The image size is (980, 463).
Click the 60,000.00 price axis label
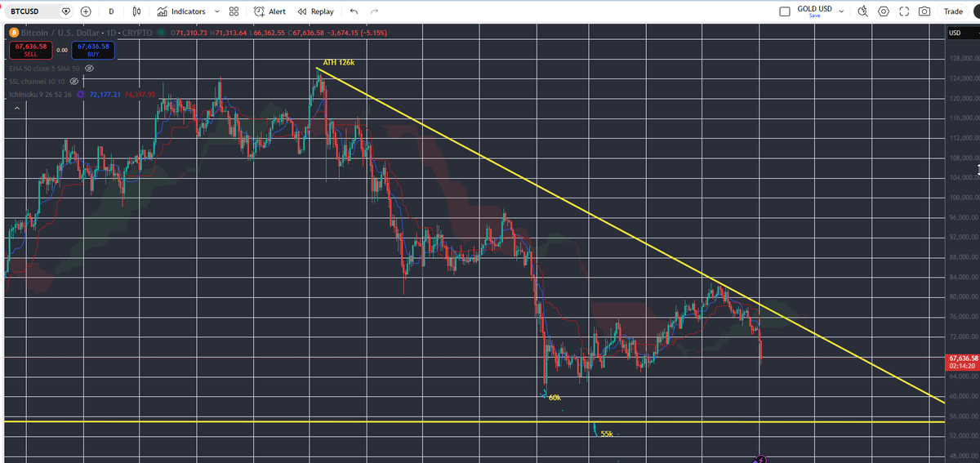(964, 396)
